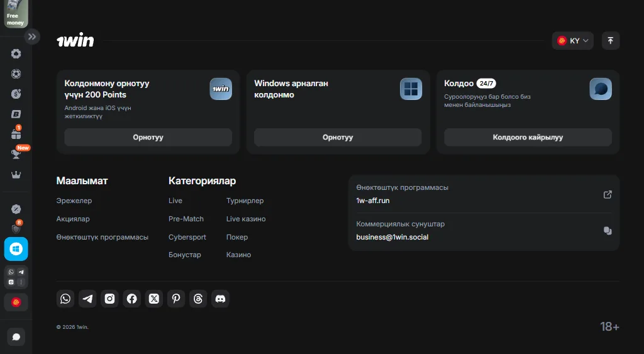
Task: Click the blue Windows app button in sidebar
Action: (16, 249)
